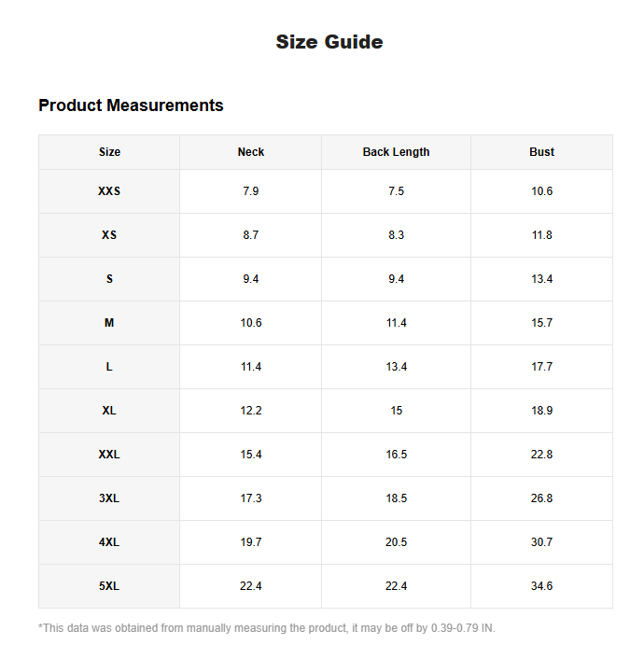The height and width of the screenshot is (645, 644).
Task: Click the XL back length value 15
Action: coord(396,411)
